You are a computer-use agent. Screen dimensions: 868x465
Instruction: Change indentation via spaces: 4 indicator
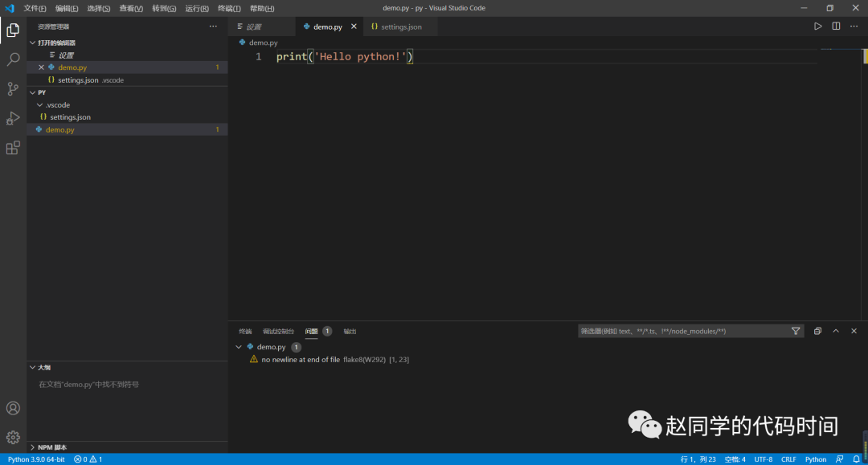735,459
